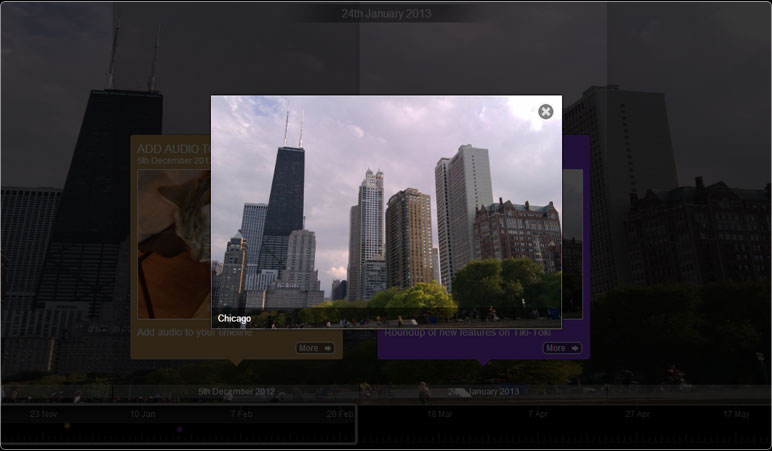
Task: Jump to 18 Mar on the date slider
Action: point(439,413)
